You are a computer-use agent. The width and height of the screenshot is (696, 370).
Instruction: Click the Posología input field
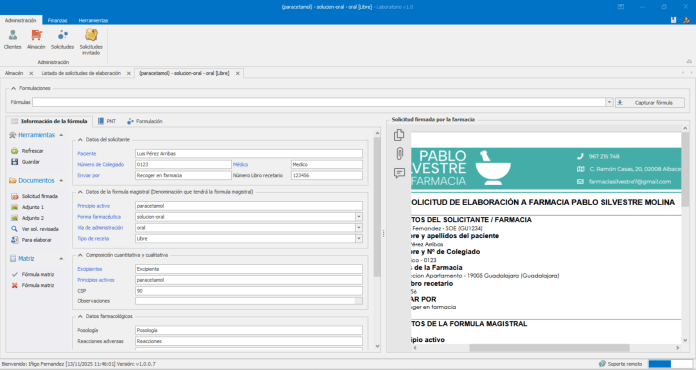point(249,331)
